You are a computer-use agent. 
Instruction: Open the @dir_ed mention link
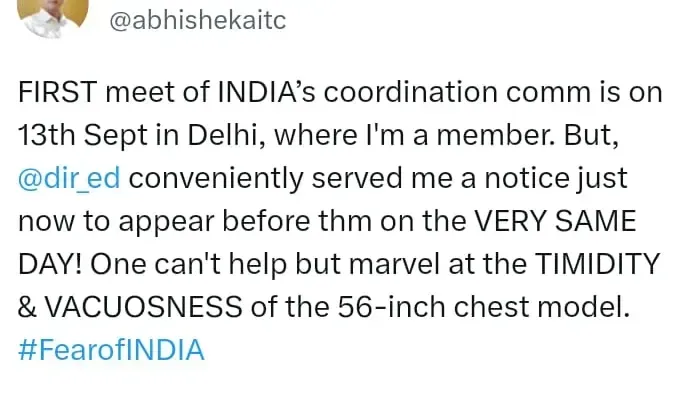(x=70, y=179)
